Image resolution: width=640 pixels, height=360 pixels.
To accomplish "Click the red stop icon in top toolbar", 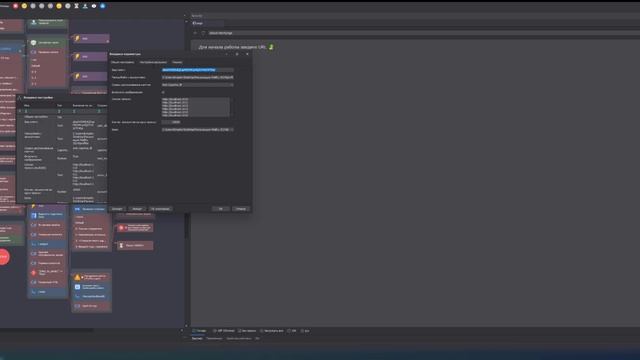I will coord(16,6).
